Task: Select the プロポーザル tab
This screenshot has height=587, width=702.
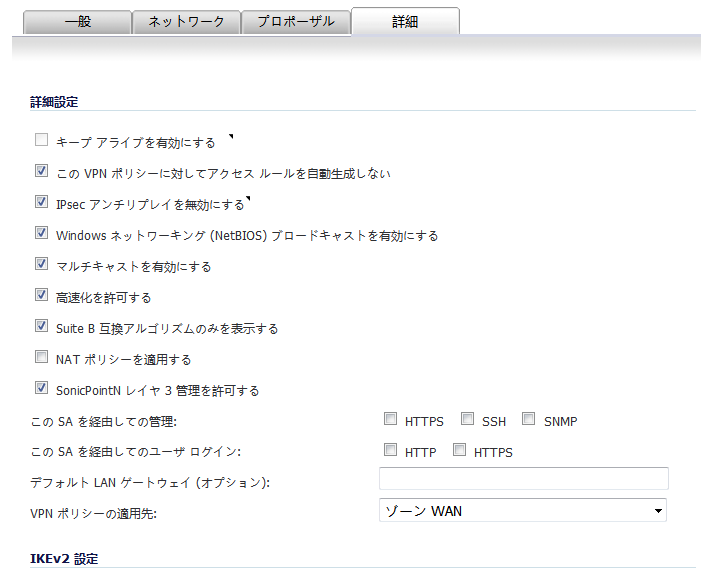Action: tap(296, 22)
